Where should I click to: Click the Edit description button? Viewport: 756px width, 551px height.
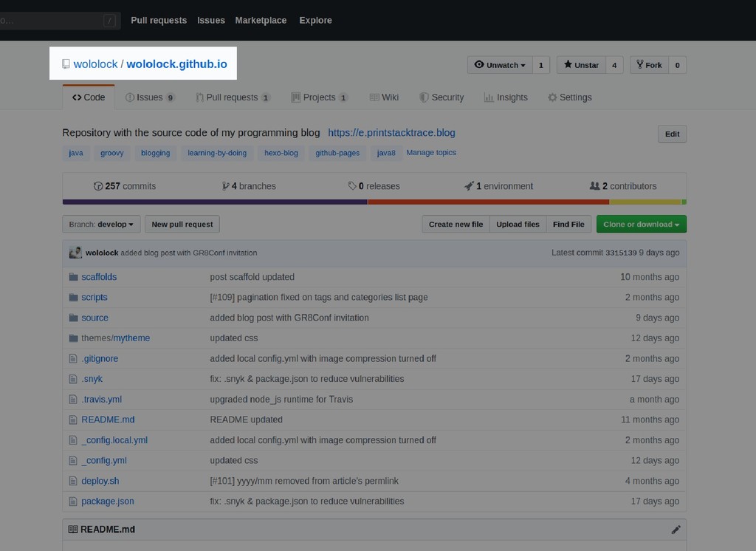tap(672, 134)
